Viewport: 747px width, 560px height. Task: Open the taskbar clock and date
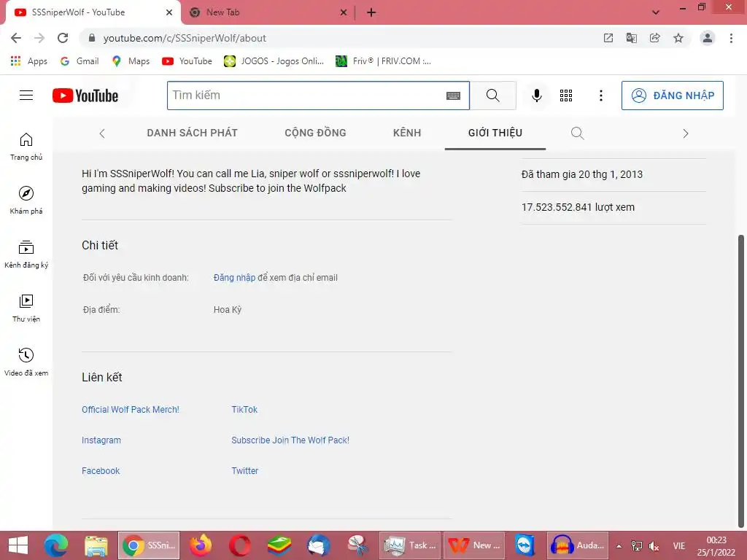point(716,545)
